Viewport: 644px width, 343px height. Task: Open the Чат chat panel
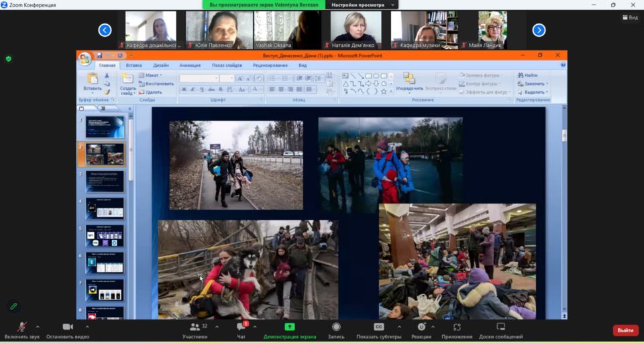[x=241, y=327]
